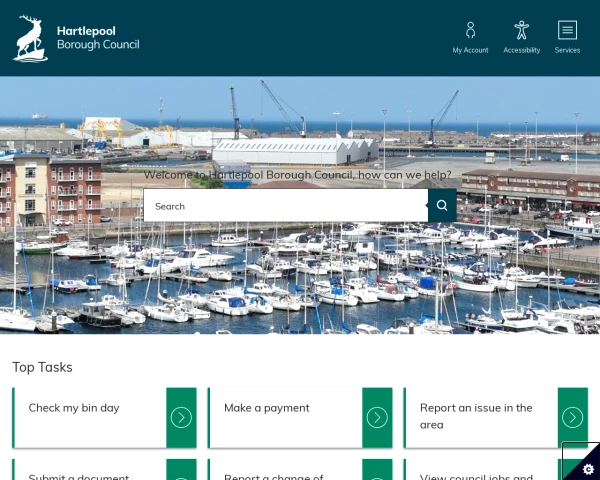Click the Top Tasks heading

(x=42, y=367)
